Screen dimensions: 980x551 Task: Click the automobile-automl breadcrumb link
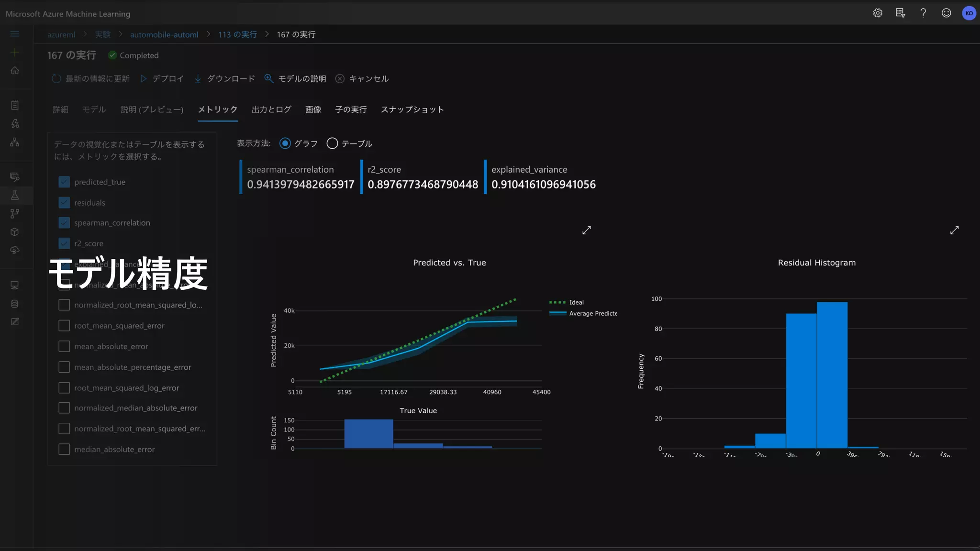[x=164, y=35]
